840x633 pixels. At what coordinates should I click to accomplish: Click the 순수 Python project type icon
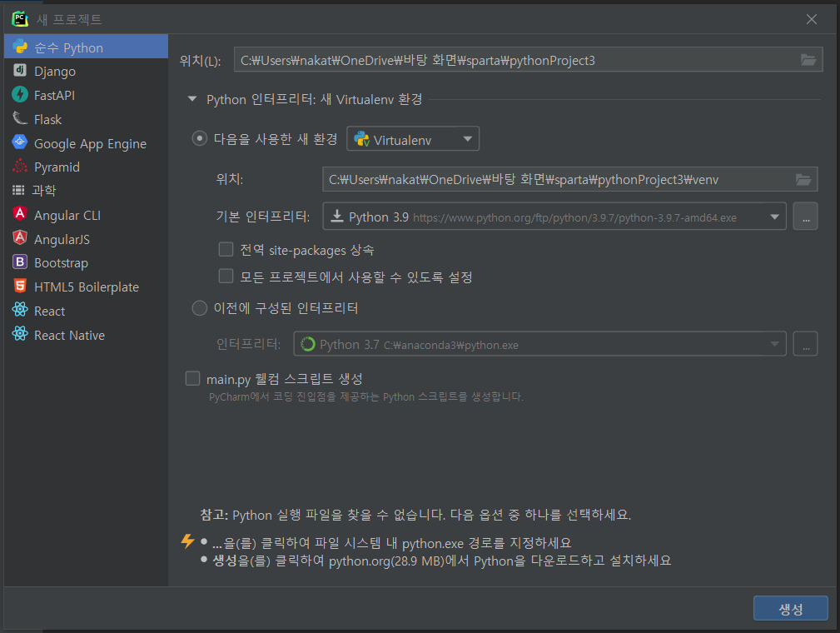point(20,47)
